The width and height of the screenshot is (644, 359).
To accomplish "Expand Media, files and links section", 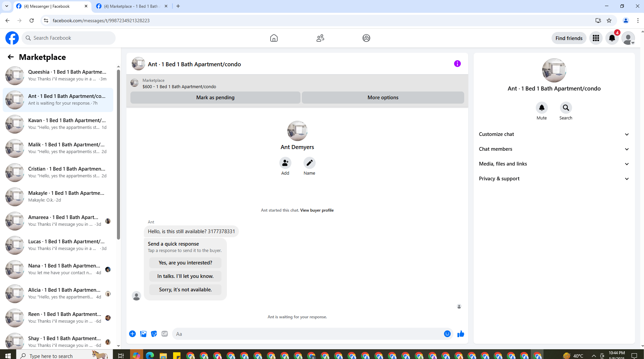I will pos(554,164).
